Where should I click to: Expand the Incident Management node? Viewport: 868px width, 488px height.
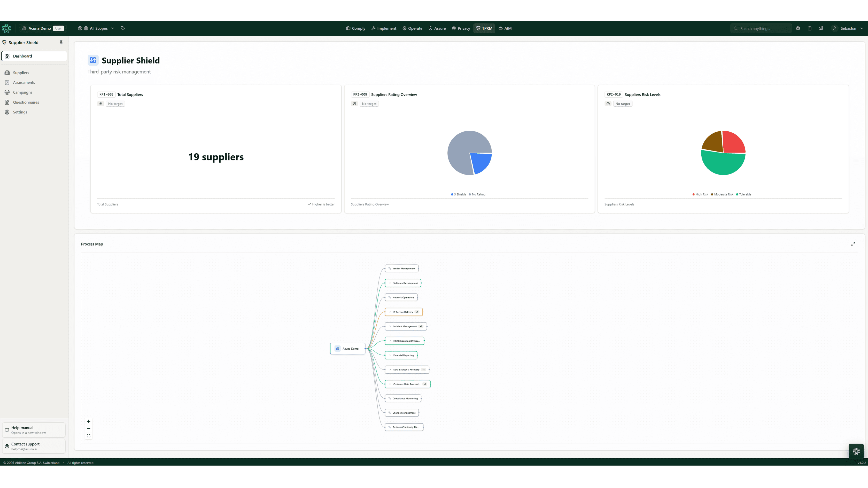(x=390, y=326)
